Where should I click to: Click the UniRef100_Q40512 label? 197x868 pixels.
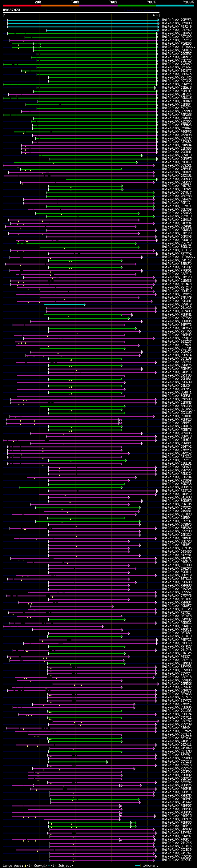pyautogui.click(x=177, y=57)
